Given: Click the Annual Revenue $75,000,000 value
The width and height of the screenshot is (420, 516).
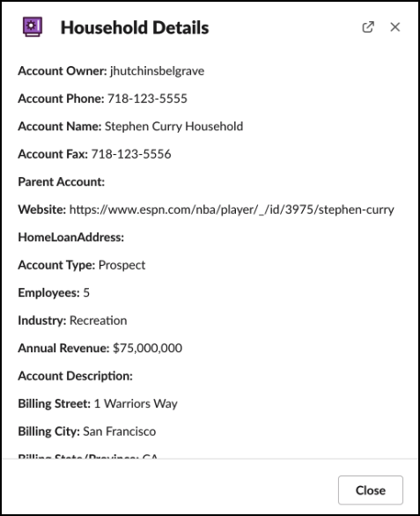Looking at the screenshot, I should [x=147, y=348].
